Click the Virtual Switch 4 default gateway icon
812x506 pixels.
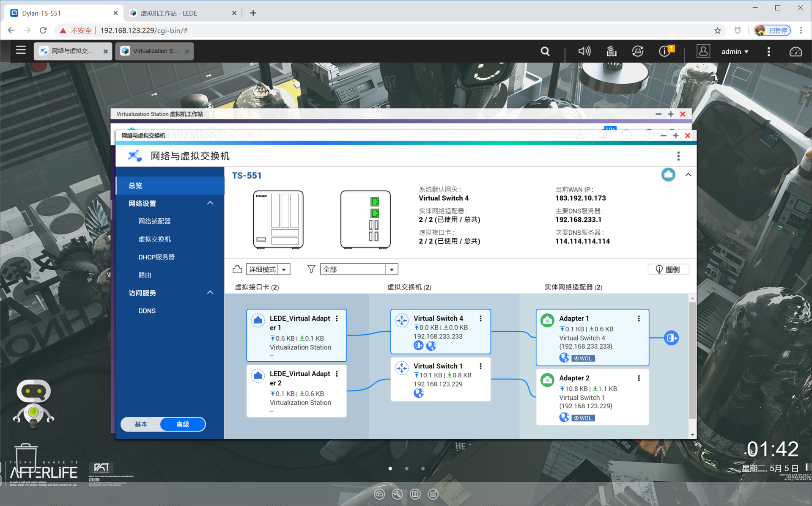point(418,346)
